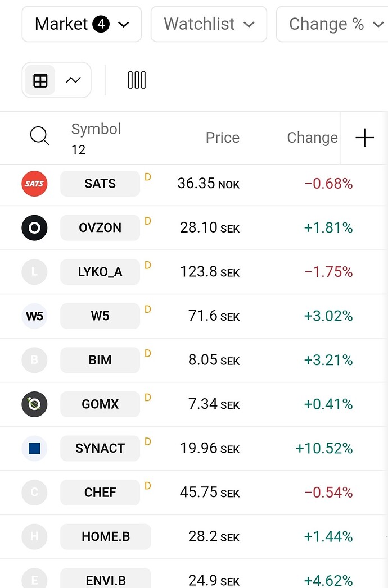The height and width of the screenshot is (588, 388).
Task: Open the HOME.B symbol button
Action: coord(106,537)
